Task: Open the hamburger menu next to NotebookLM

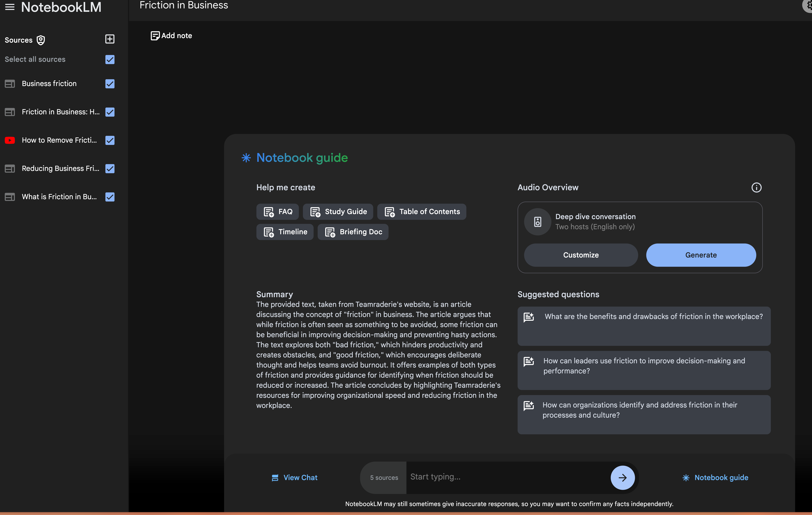Action: pos(10,7)
